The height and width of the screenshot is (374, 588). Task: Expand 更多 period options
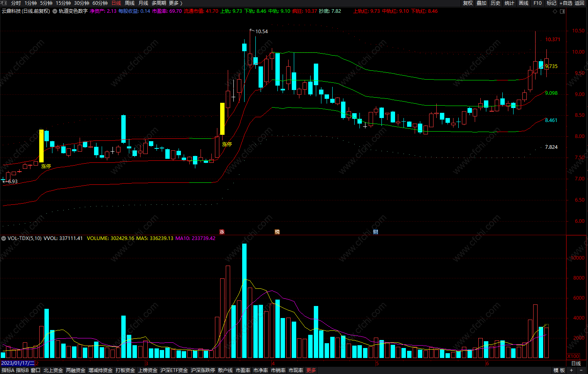pos(175,3)
